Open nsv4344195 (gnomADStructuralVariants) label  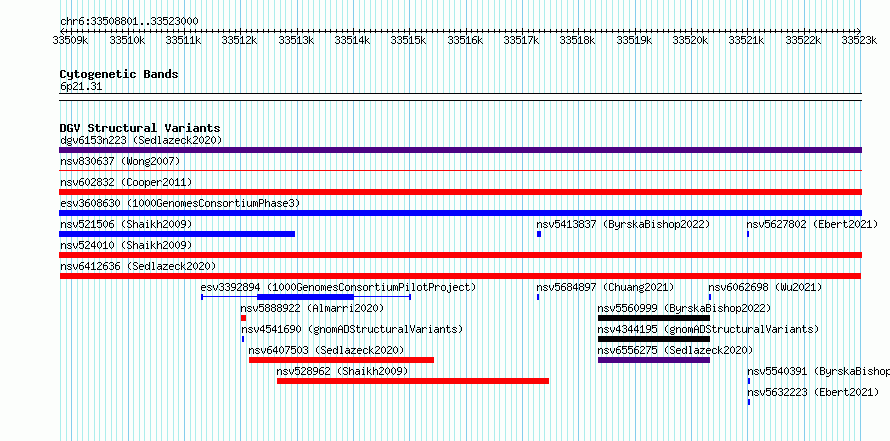708,329
